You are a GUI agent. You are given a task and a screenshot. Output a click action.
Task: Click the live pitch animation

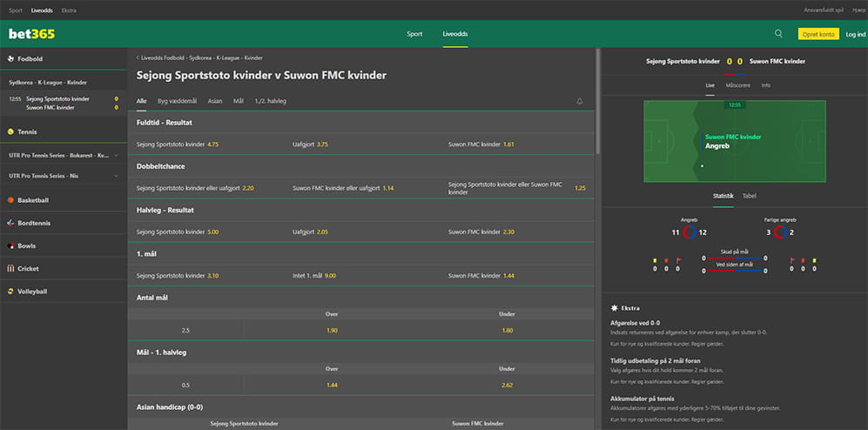[735, 141]
